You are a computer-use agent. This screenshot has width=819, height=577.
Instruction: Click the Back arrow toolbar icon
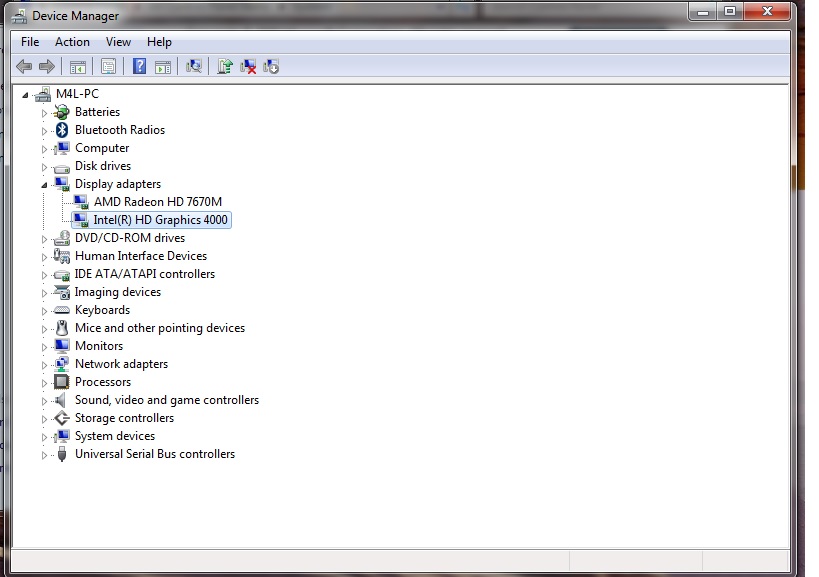click(24, 67)
